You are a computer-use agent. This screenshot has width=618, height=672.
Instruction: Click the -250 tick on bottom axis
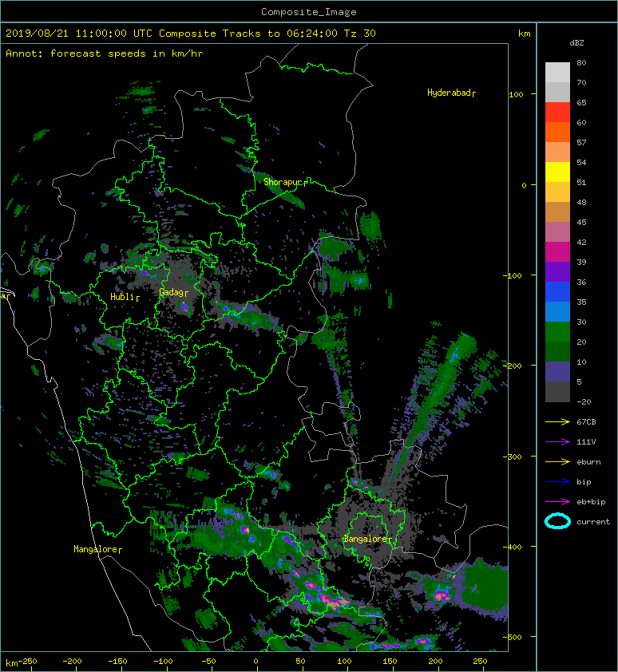point(27,662)
